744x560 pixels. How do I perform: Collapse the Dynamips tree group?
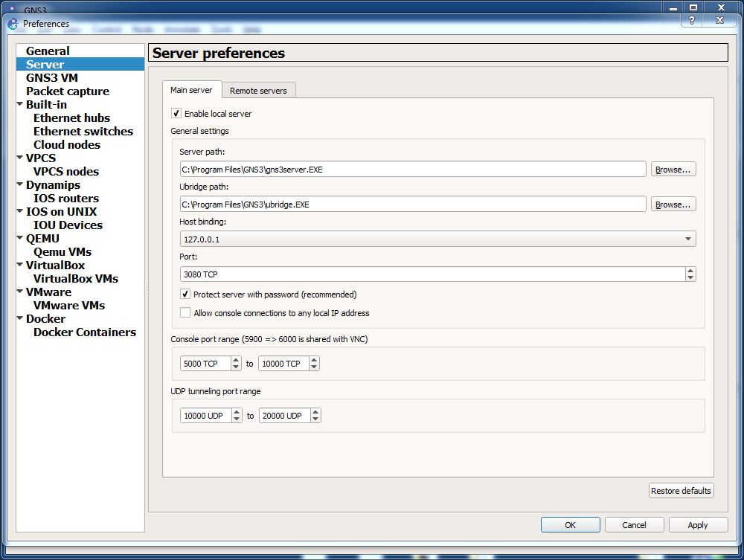20,184
